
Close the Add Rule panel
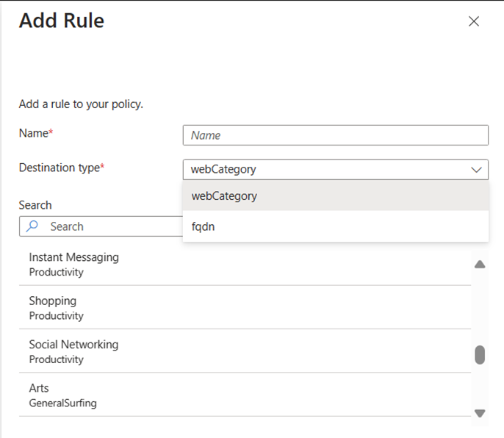click(474, 21)
